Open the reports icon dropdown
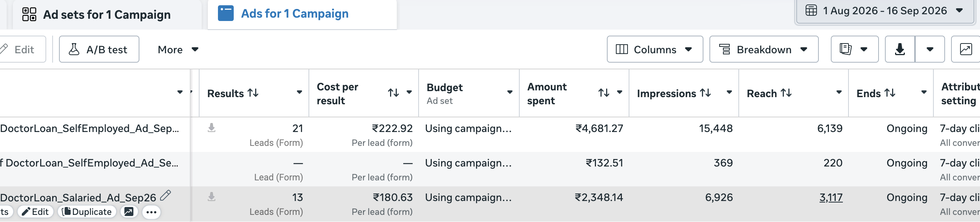980x222 pixels. tap(854, 49)
